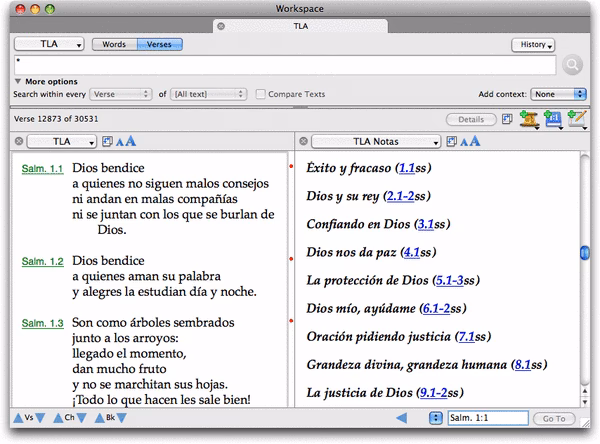Viewport: 600px width, 444px height.
Task: Go to previous chapter with Ch up arrow
Action: click(x=58, y=418)
